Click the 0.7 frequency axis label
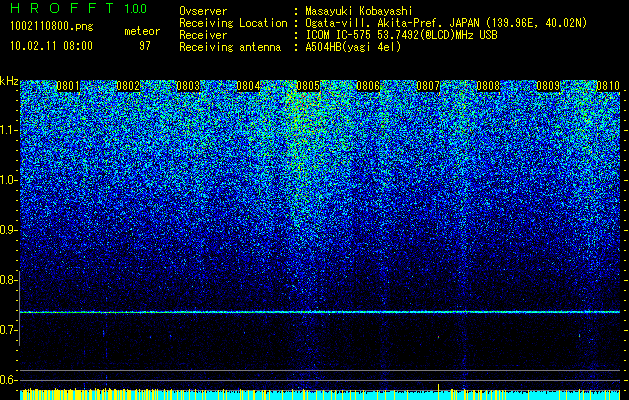629x400 pixels. click(7, 330)
